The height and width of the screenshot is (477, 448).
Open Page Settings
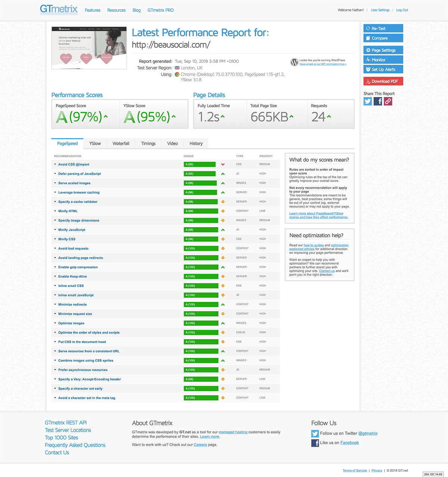click(383, 50)
